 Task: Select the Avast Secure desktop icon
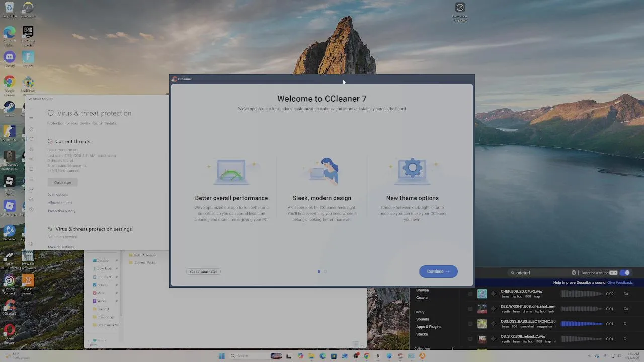pyautogui.click(x=28, y=284)
